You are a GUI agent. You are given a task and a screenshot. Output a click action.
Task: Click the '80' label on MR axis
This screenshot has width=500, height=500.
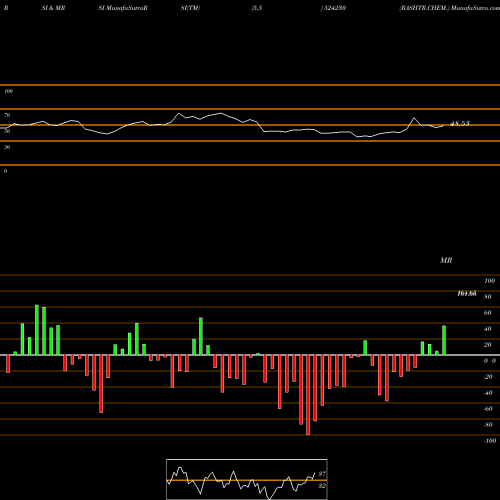tap(488, 297)
